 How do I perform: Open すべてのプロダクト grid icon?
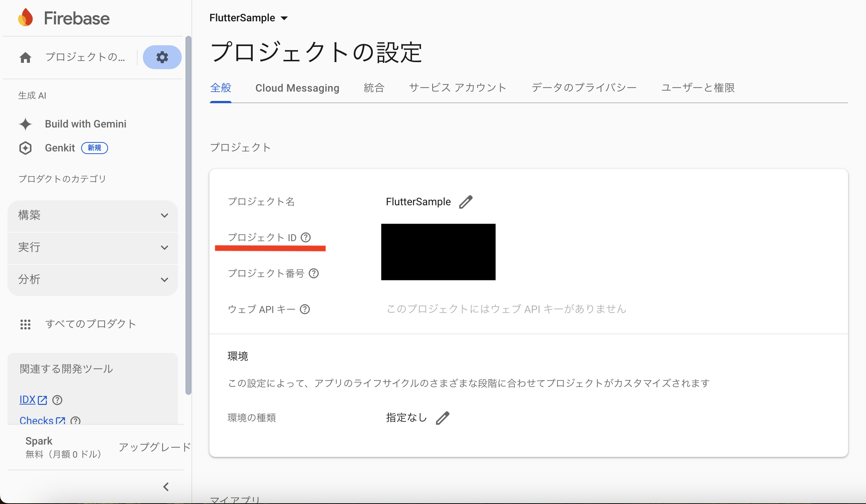[25, 324]
